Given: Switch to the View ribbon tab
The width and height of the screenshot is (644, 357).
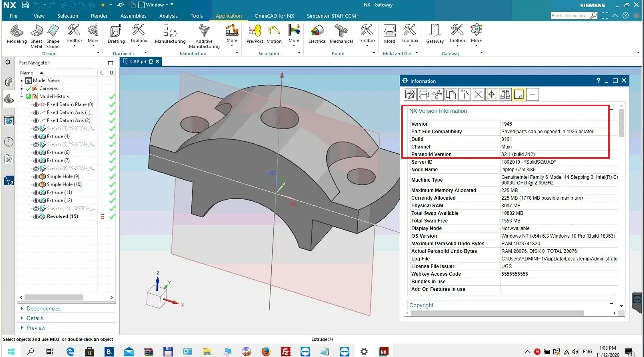Looking at the screenshot, I should 39,16.
